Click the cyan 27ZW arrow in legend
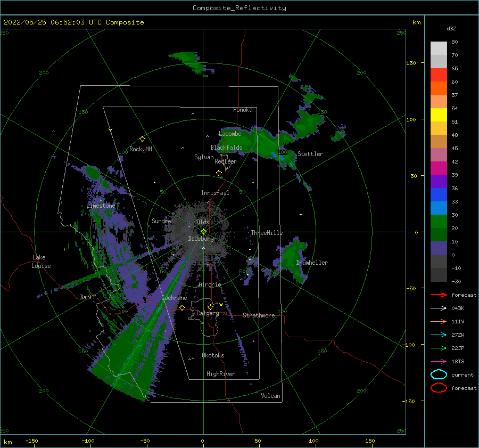Screen dimensions: 479x448 [x=439, y=335]
